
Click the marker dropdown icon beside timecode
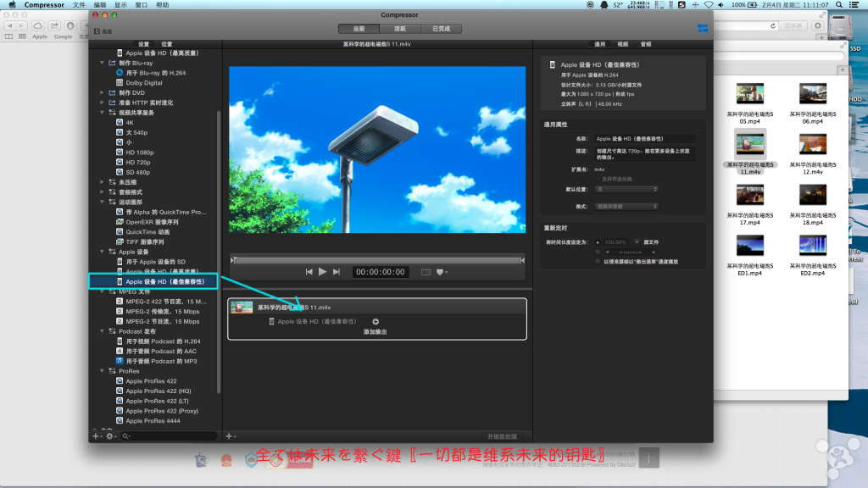(x=441, y=272)
